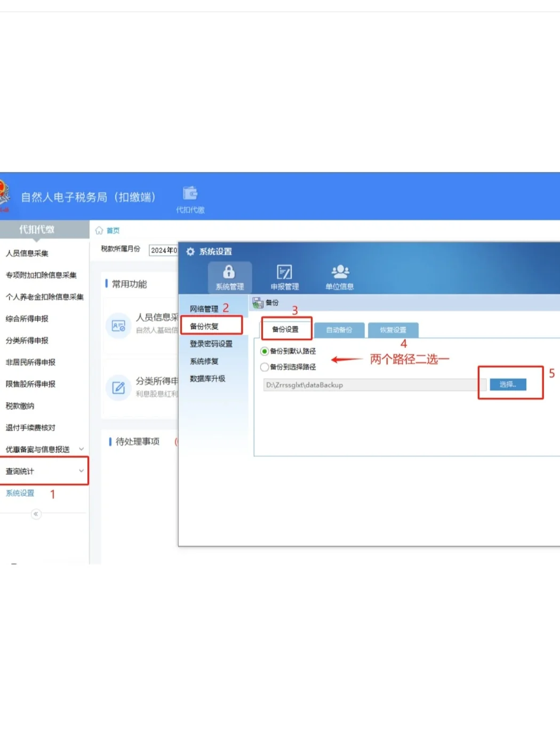Enable 备份到选择路径 option
This screenshot has height=747, width=560.
[265, 367]
